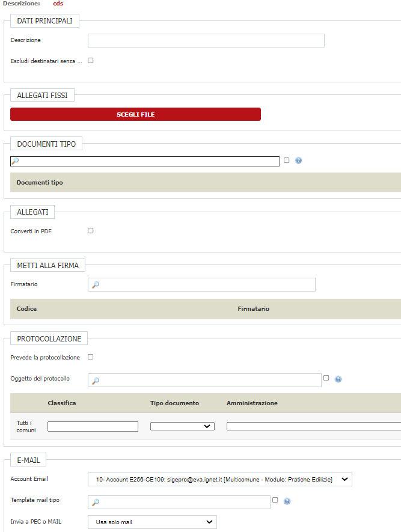Expand the Invia a PEC o MAIL dropdown
Image resolution: width=401 pixels, height=532 pixels.
pos(152,522)
